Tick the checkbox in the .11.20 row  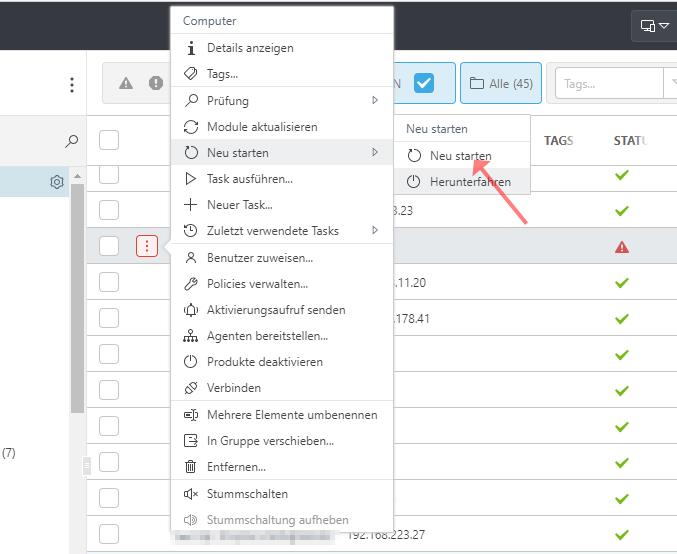(109, 282)
